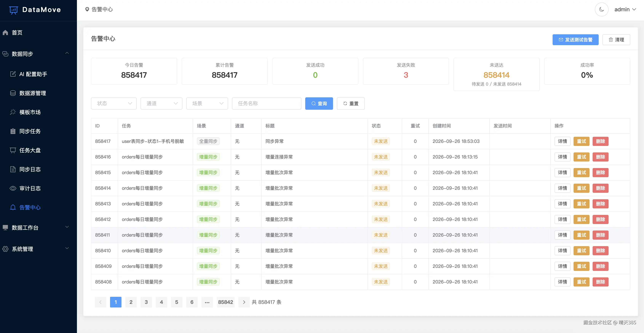Click the 任务大盘 presentation board icon

[13, 150]
